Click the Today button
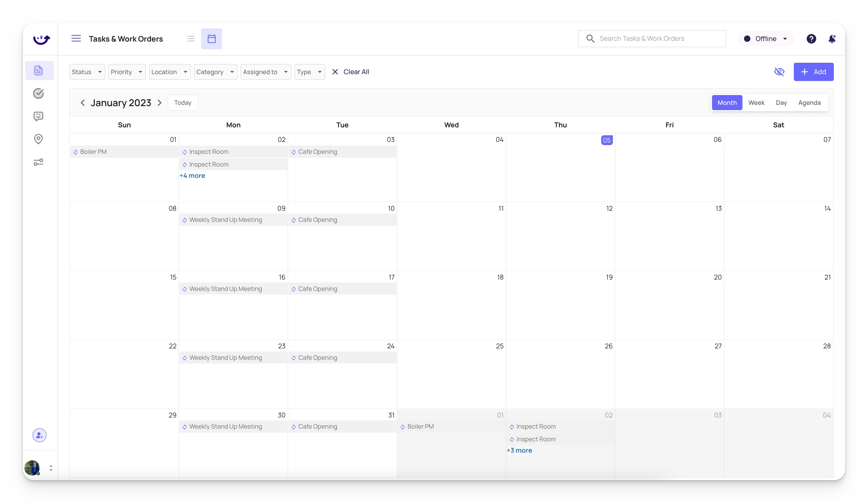The height and width of the screenshot is (503, 868). (x=183, y=102)
